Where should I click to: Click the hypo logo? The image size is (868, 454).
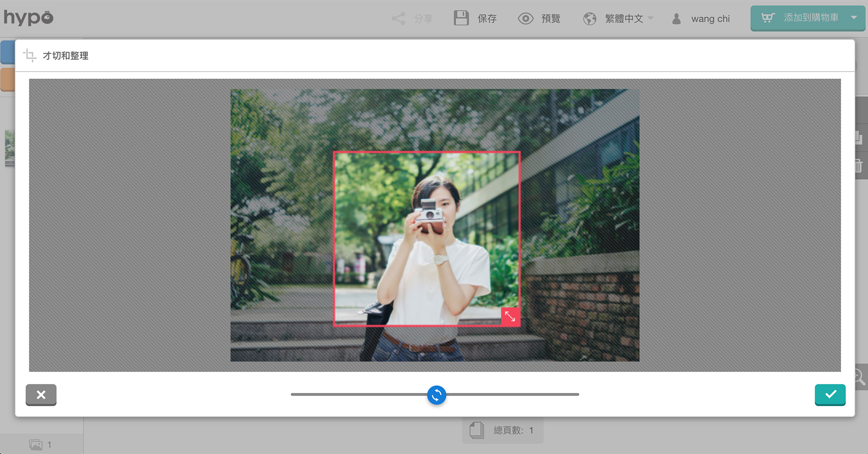pyautogui.click(x=29, y=18)
